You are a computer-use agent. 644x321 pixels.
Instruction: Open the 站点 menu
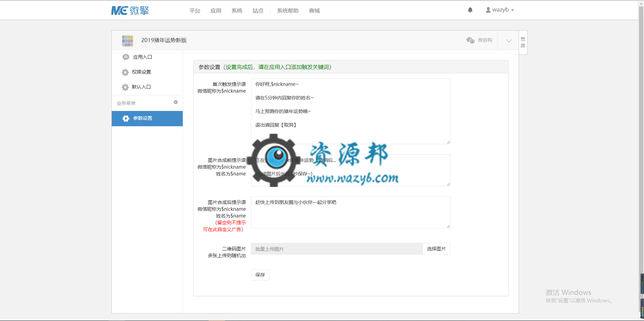(258, 11)
